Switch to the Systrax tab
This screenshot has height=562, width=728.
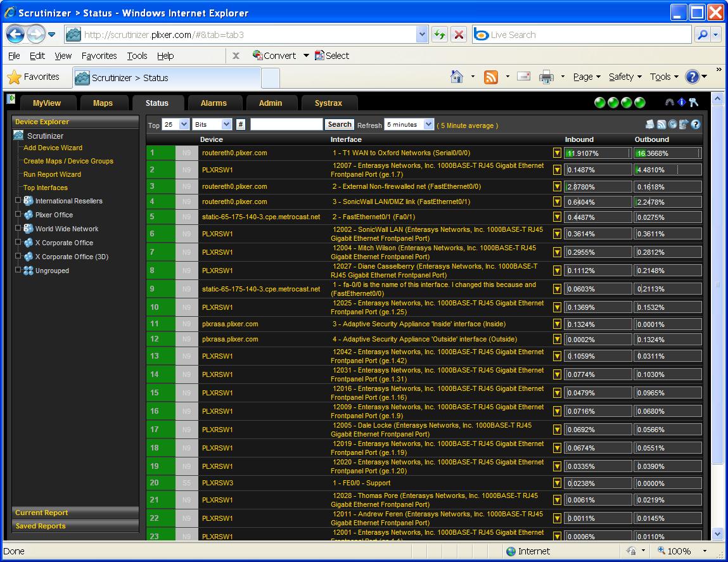[328, 103]
